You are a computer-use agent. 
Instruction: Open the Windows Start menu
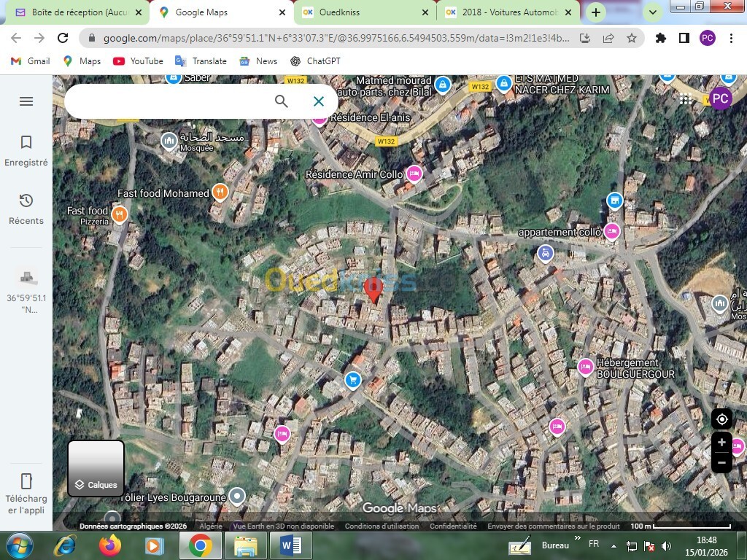click(20, 545)
